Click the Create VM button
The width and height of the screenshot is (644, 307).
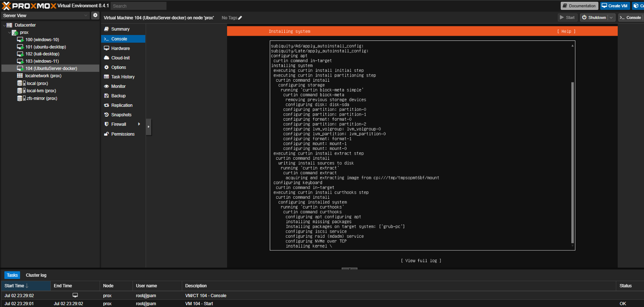[x=615, y=6]
